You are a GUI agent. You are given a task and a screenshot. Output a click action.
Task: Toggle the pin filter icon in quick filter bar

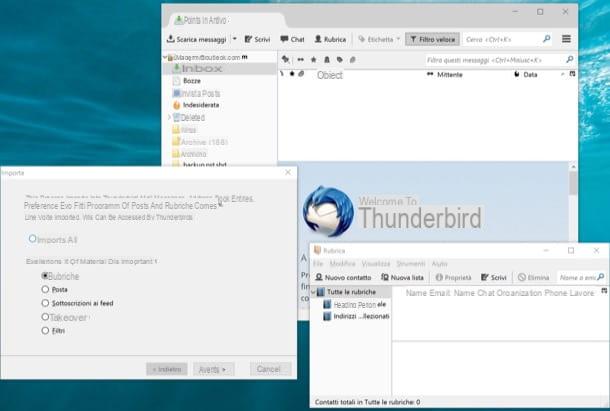[x=286, y=60]
